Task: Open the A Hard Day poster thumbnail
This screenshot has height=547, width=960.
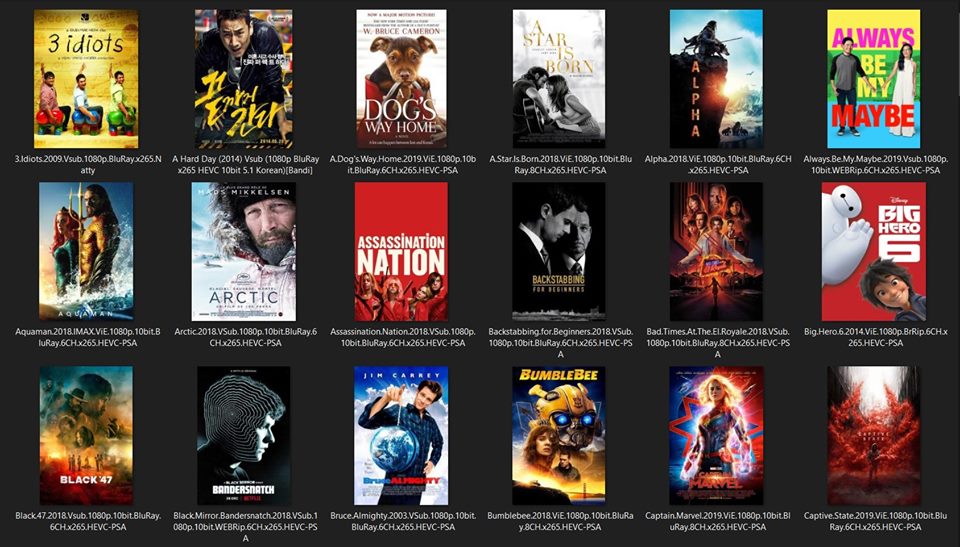Action: click(243, 78)
